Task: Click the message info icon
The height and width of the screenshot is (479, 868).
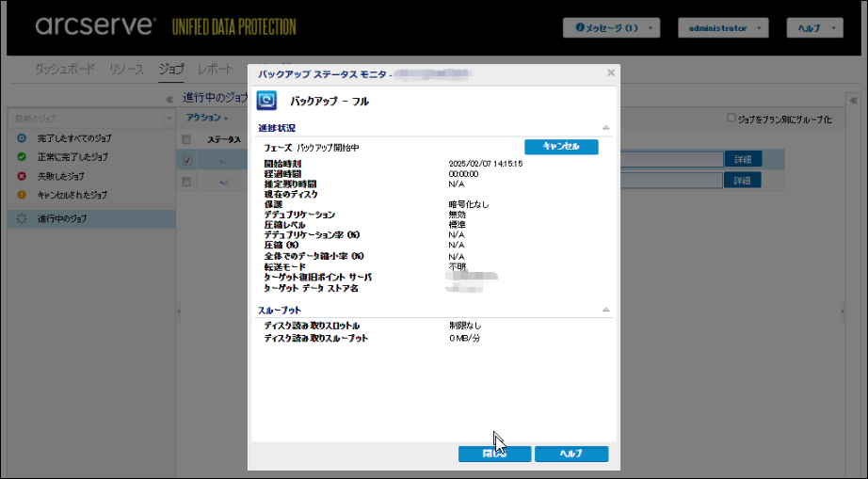Action: (580, 27)
